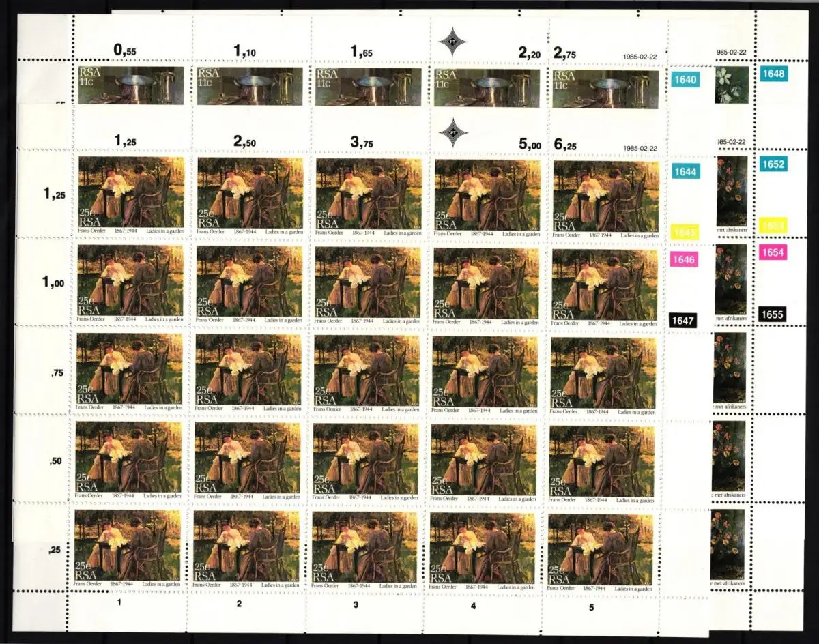
Task: Select the 25c stamp directly above column number 5
Action: (601, 553)
